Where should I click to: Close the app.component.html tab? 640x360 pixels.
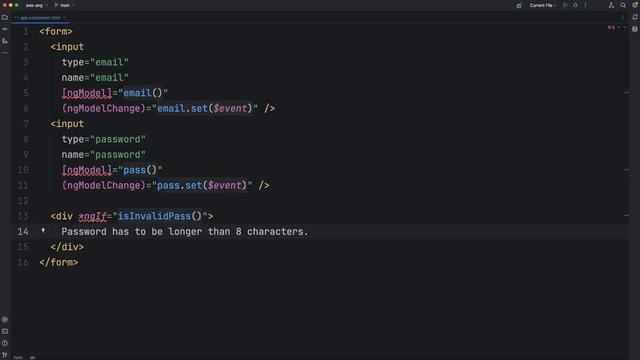point(64,18)
